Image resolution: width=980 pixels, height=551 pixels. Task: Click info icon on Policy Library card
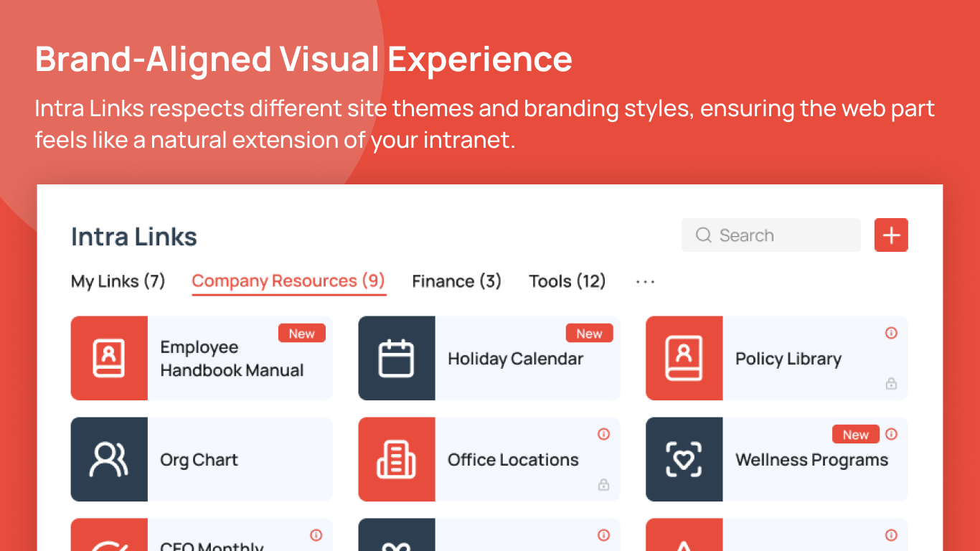pos(891,333)
